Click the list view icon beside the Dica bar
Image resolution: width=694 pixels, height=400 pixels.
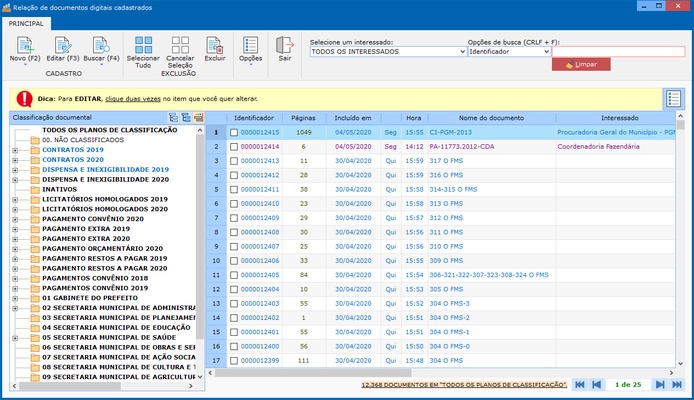(673, 99)
